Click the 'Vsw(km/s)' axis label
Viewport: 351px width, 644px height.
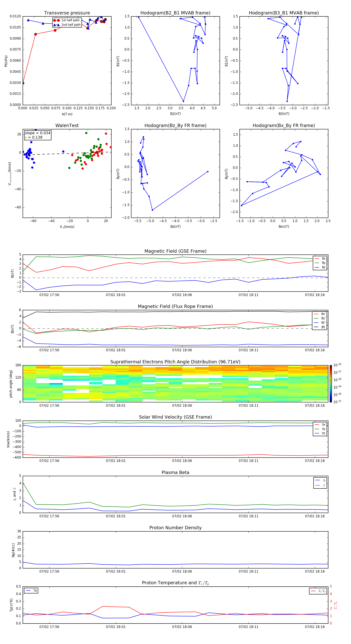8,439
